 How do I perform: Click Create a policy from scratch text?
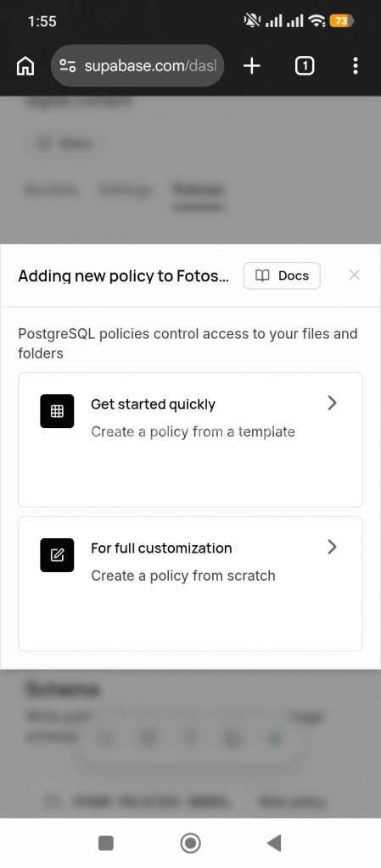pyautogui.click(x=182, y=576)
